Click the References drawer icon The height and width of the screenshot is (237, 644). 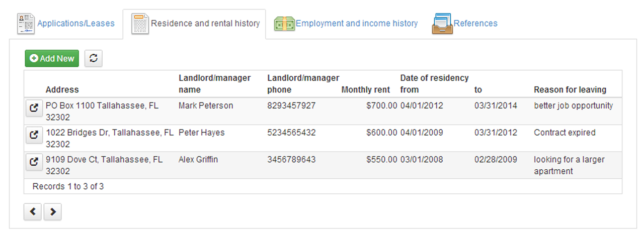(442, 24)
